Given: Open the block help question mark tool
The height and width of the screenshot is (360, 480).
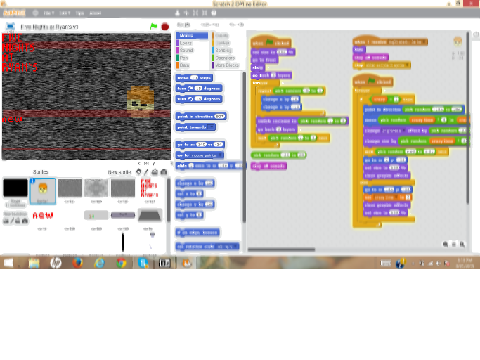Looking at the screenshot, I should coord(214,13).
